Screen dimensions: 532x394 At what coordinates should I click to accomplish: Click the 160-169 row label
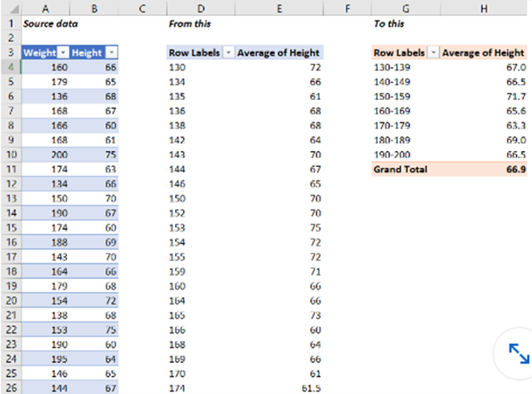click(392, 111)
